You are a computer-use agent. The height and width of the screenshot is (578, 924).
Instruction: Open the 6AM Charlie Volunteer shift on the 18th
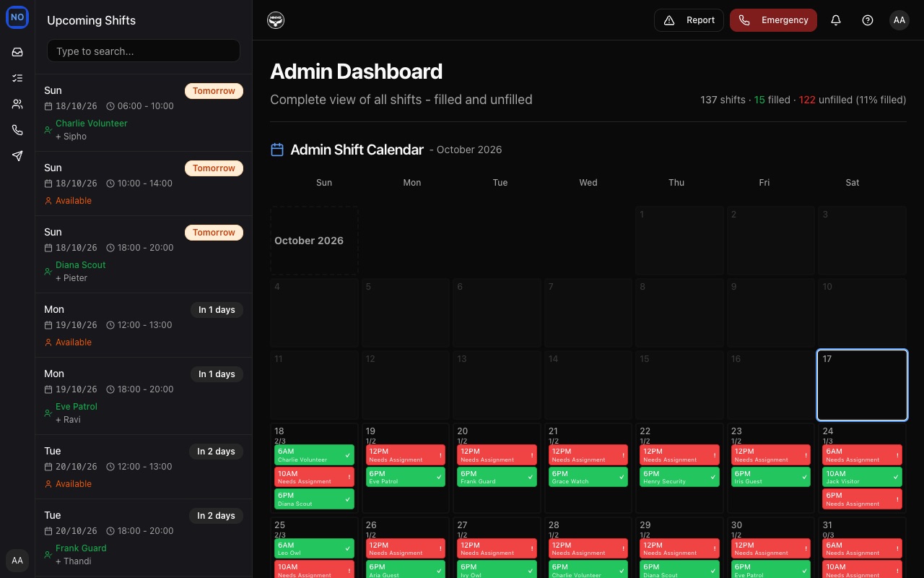click(314, 455)
